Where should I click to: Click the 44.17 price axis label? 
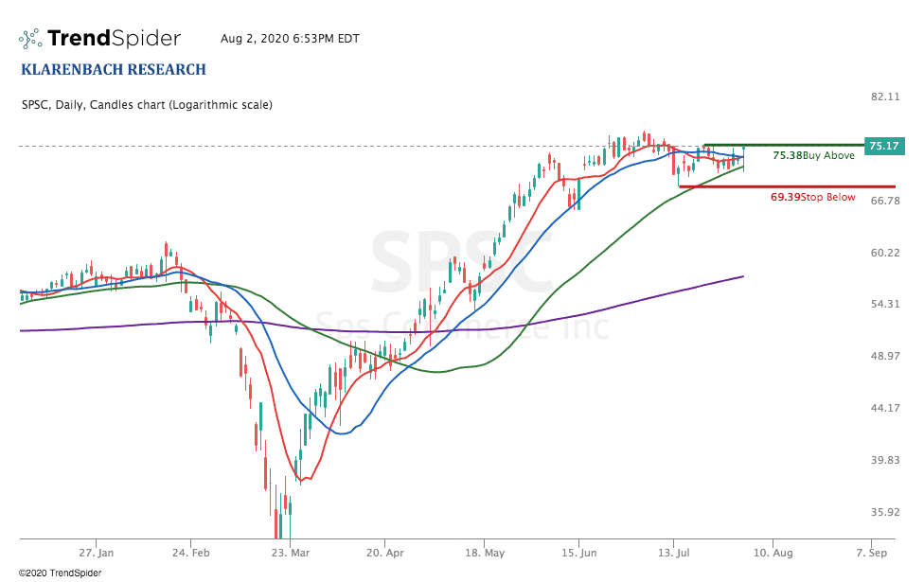coord(886,408)
